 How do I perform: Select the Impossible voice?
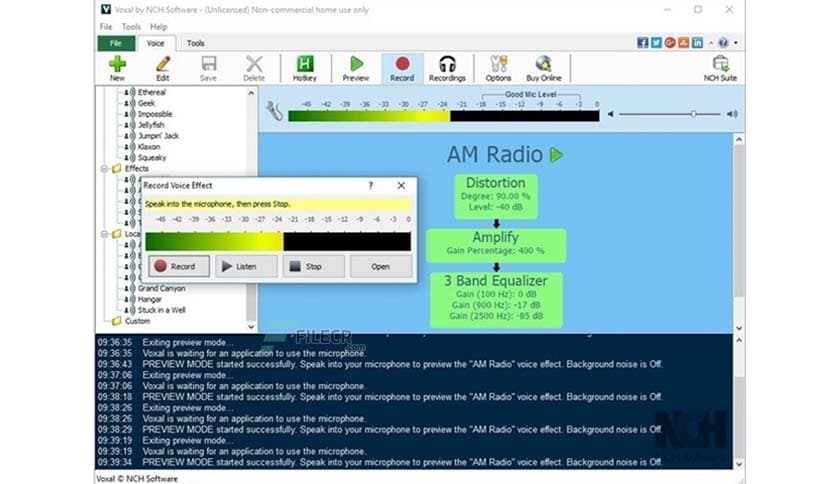point(155,114)
